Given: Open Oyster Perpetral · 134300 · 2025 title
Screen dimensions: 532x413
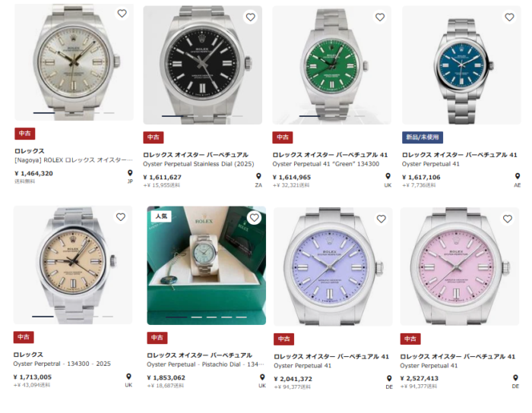Looking at the screenshot, I should coord(62,364).
